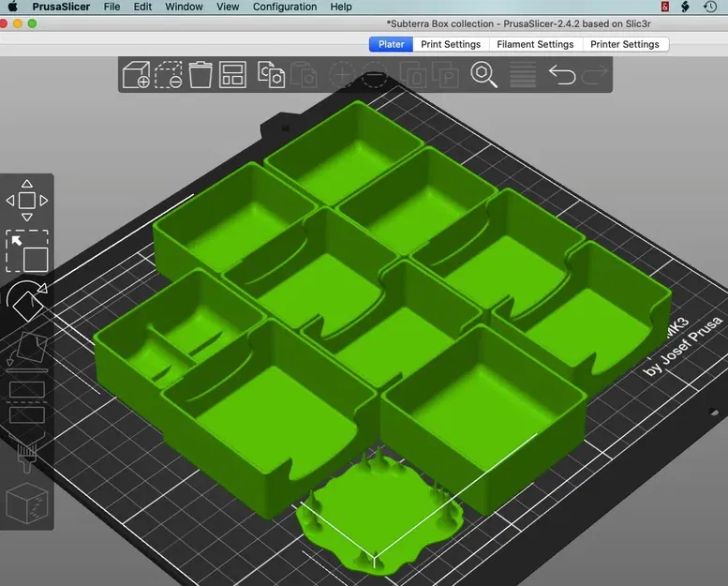
Task: Click the greyed-out Redo arrow icon
Action: (x=594, y=75)
